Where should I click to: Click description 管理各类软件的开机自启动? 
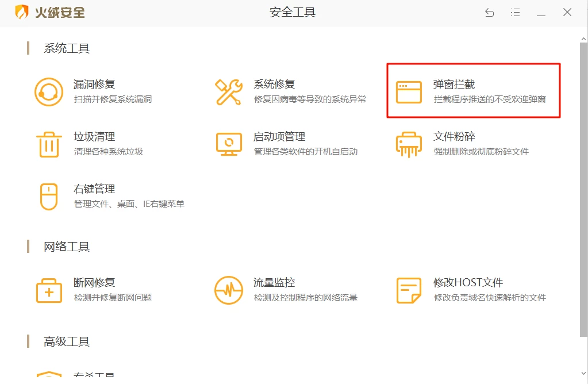click(x=306, y=152)
